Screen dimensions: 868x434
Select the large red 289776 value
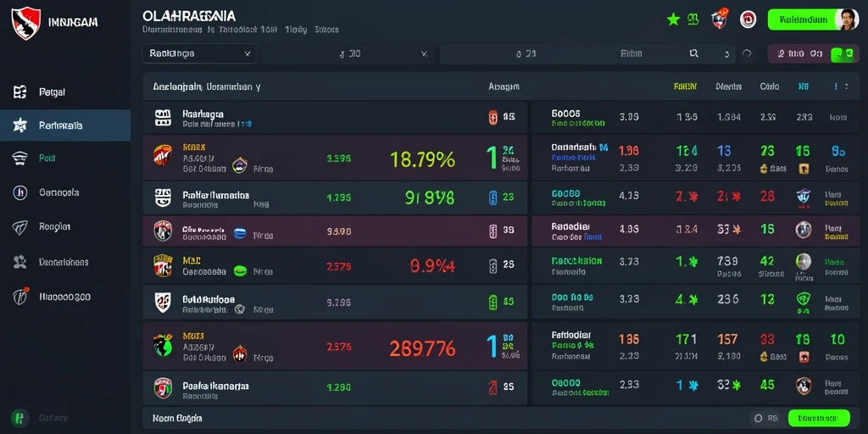click(x=422, y=348)
